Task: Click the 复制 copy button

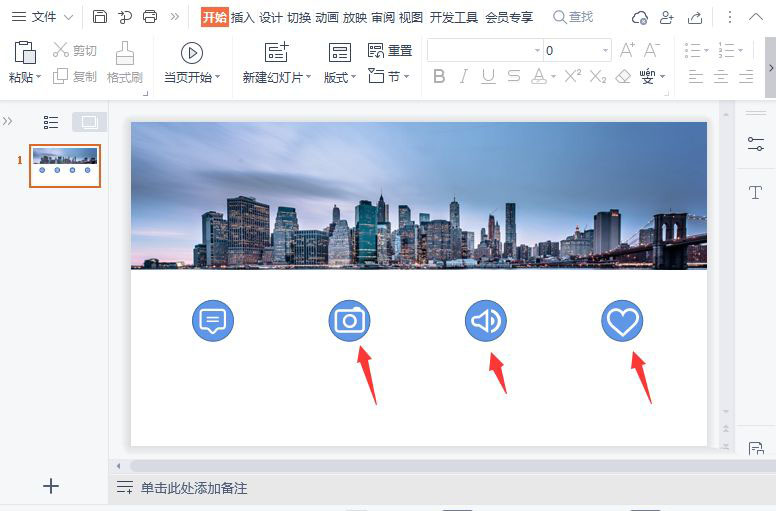Action: (x=75, y=76)
